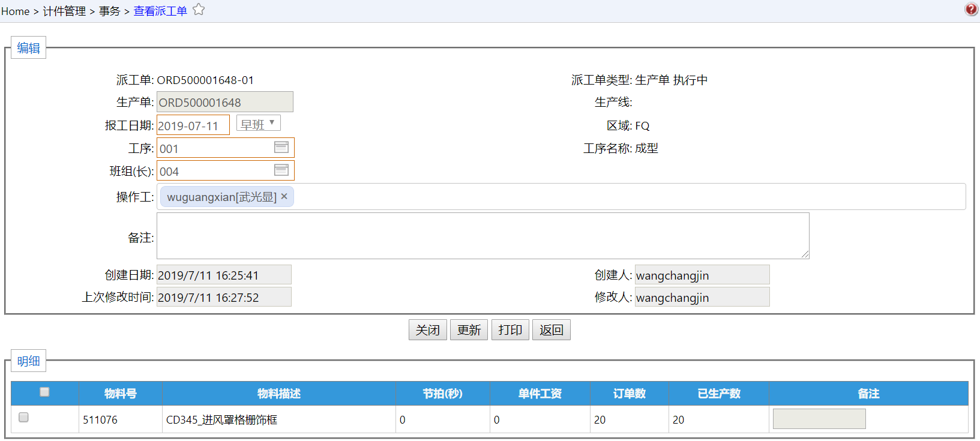
Task: Click the 派工单类型 value 生产单 执行中
Action: pyautogui.click(x=671, y=80)
